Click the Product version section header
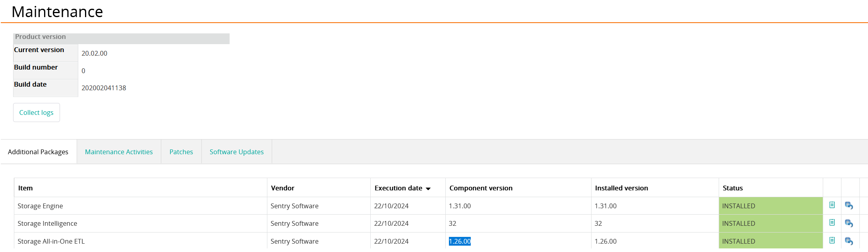 (x=121, y=38)
